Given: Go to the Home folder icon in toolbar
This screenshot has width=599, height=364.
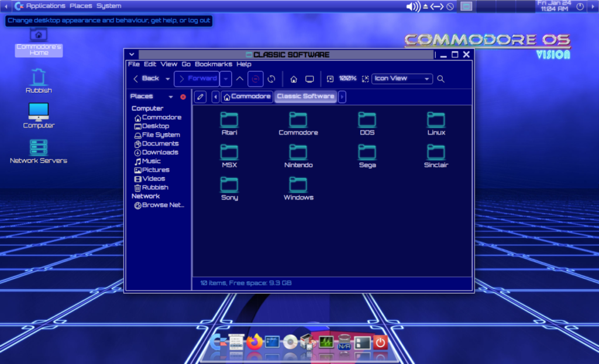Looking at the screenshot, I should pos(294,79).
